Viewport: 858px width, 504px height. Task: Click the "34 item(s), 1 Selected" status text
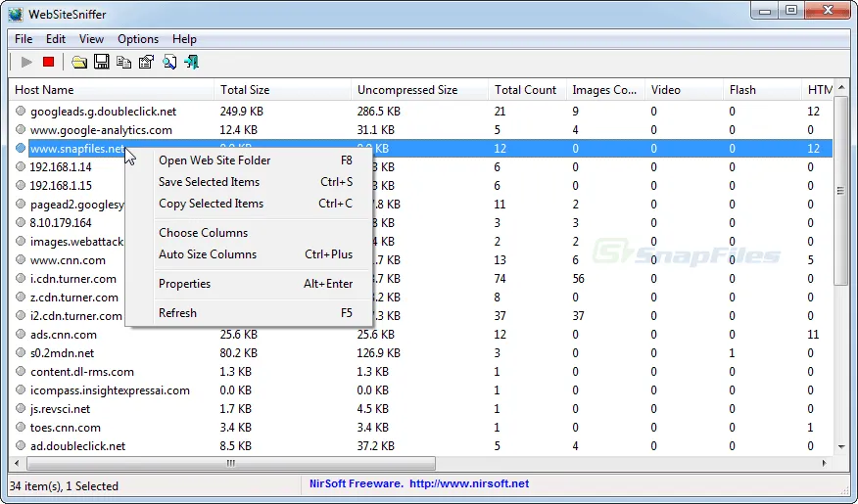click(x=64, y=486)
